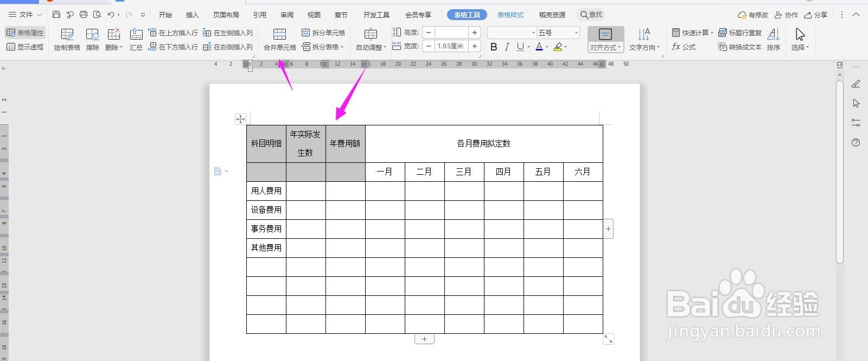
Task: Click the highlight color marker button
Action: tap(558, 47)
